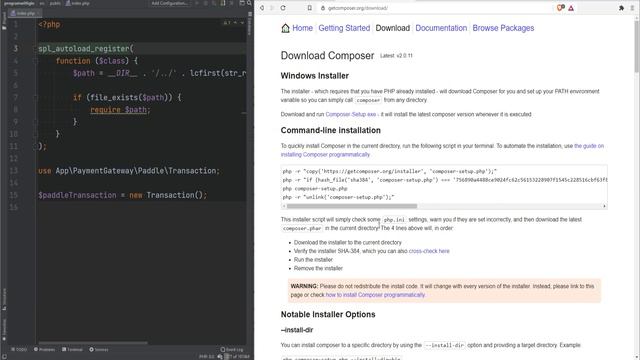
Task: Click the 'Notable Installer Options' heading
Action: [328, 314]
